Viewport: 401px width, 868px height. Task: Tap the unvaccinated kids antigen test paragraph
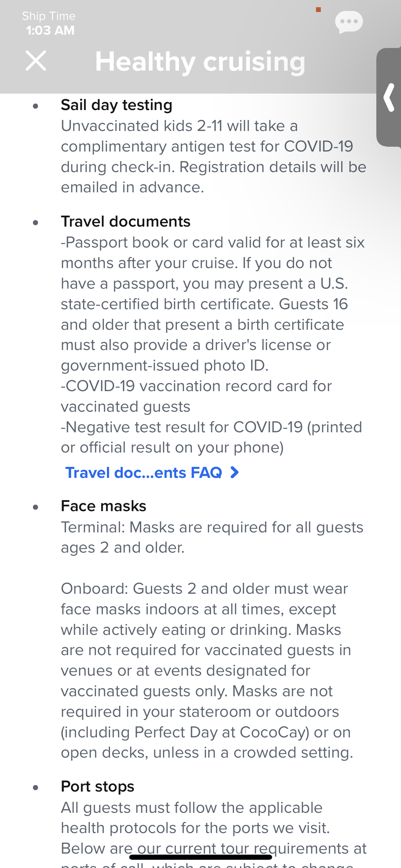(214, 157)
